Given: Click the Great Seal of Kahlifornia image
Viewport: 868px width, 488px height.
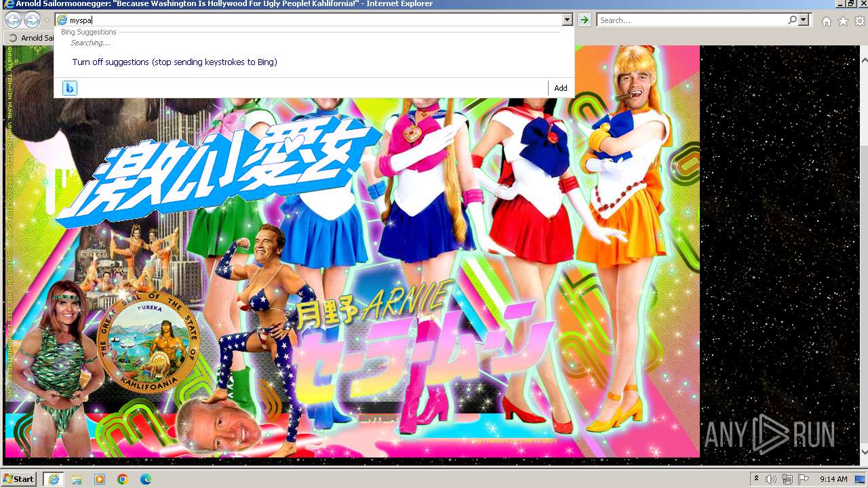Looking at the screenshot, I should pos(150,342).
